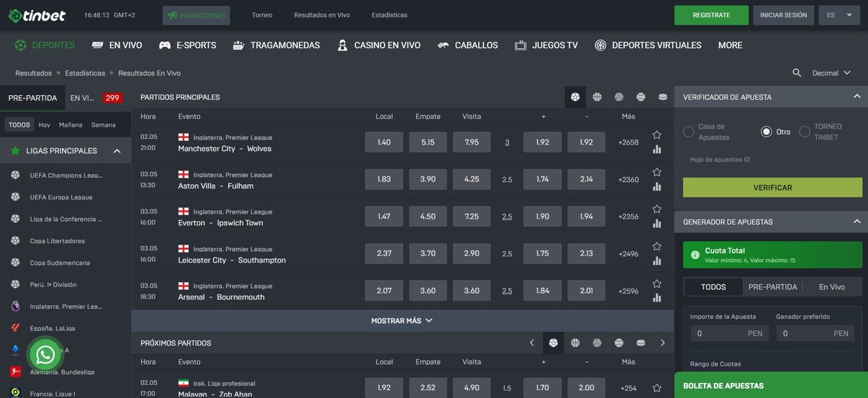Select tennis ball icon in Partidos Principales

coord(641,96)
